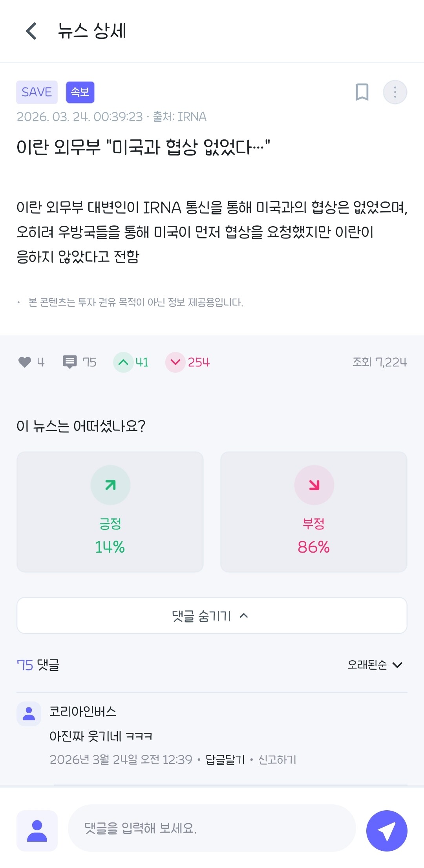Tap the heart like icon
The height and width of the screenshot is (868, 424).
[x=25, y=362]
